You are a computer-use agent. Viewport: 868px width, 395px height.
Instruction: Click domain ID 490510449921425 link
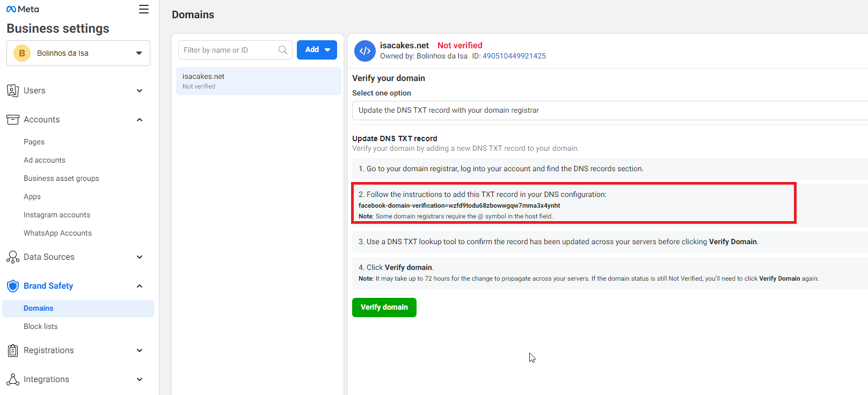pyautogui.click(x=514, y=56)
